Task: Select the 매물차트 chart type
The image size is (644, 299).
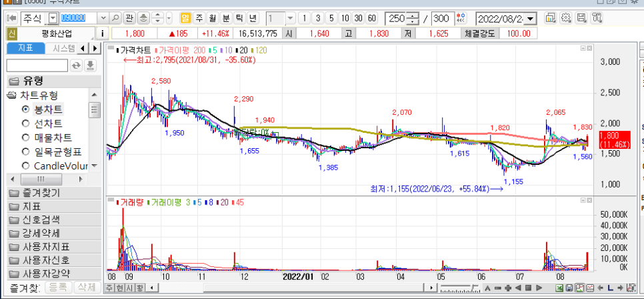Action: pos(25,137)
